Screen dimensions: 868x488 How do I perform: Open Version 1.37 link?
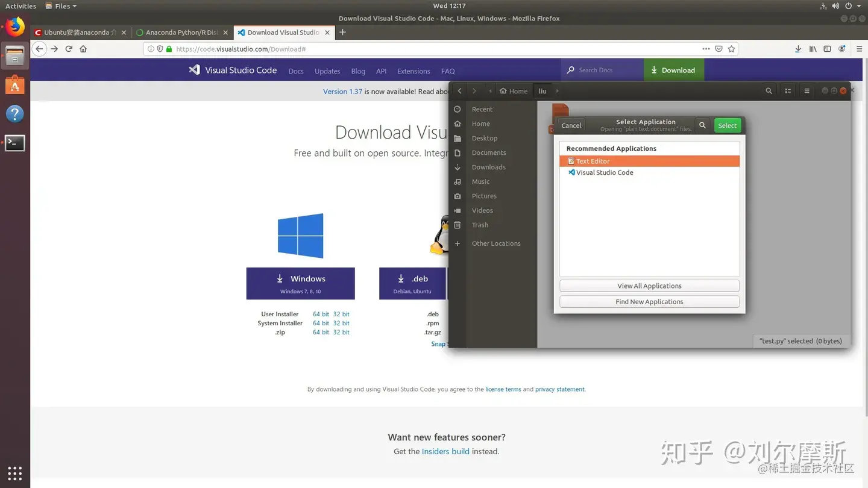pos(342,92)
